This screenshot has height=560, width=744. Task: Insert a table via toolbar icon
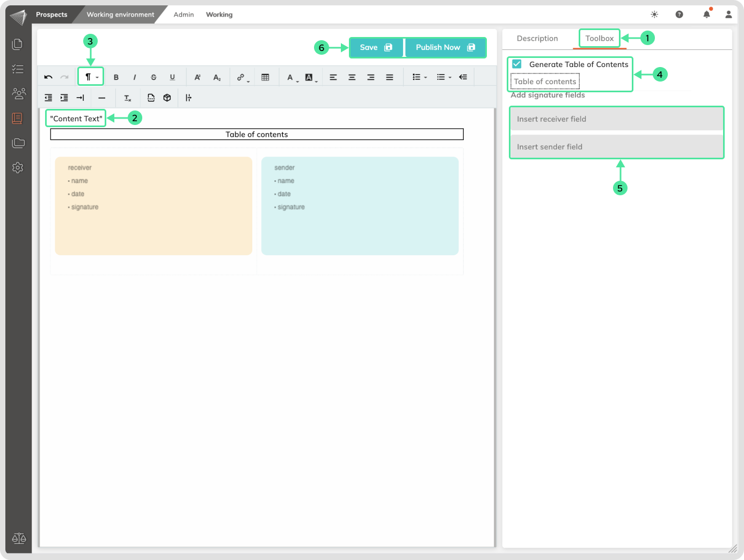(x=265, y=77)
